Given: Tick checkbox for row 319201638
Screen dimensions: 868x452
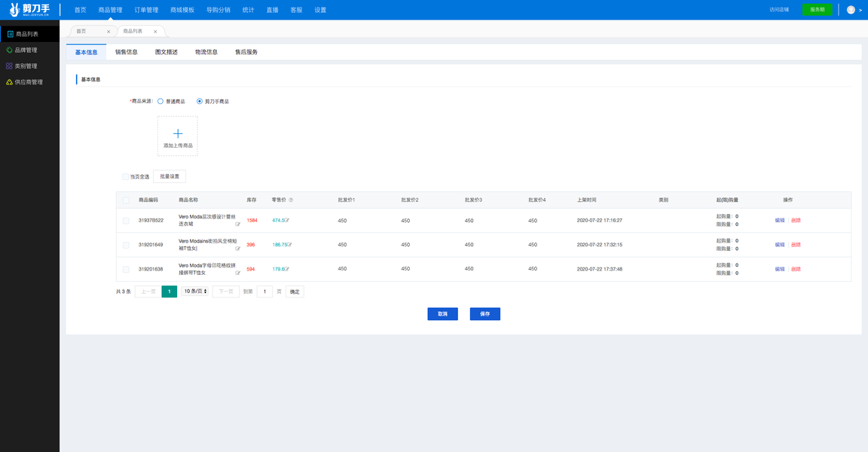Looking at the screenshot, I should (x=126, y=270).
